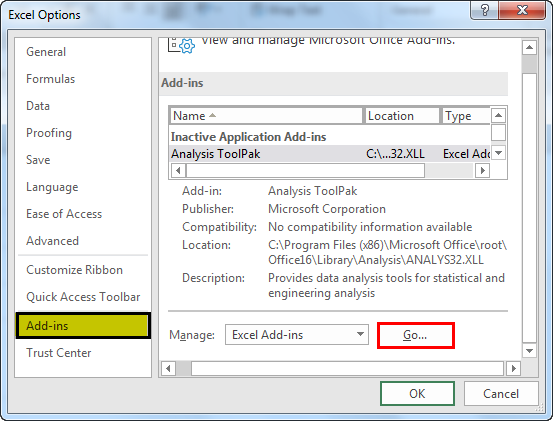Click the Cancel button

(x=501, y=393)
